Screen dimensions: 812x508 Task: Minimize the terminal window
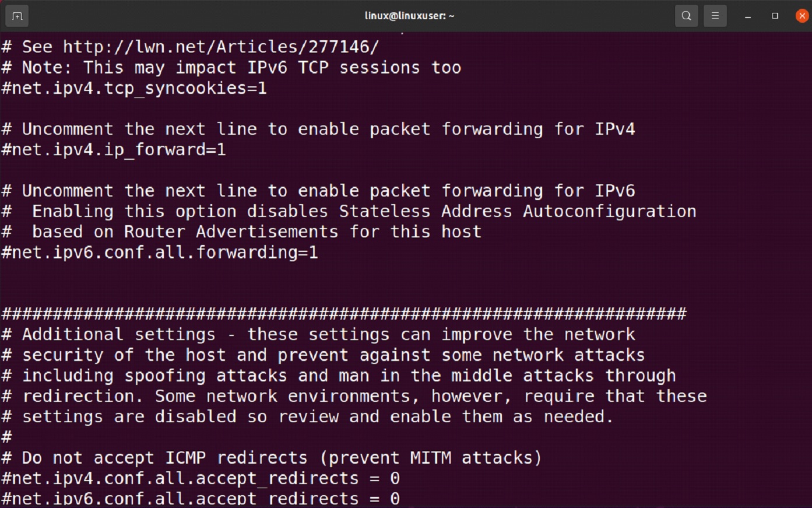coord(748,16)
